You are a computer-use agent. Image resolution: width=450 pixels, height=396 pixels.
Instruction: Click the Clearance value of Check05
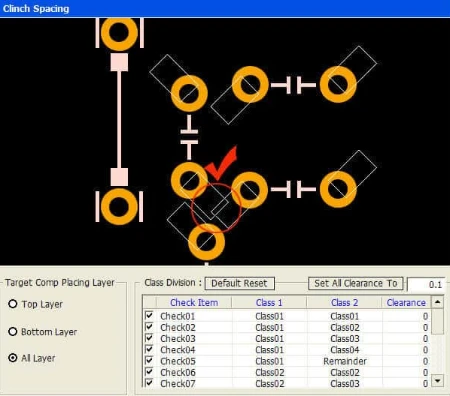(x=425, y=361)
